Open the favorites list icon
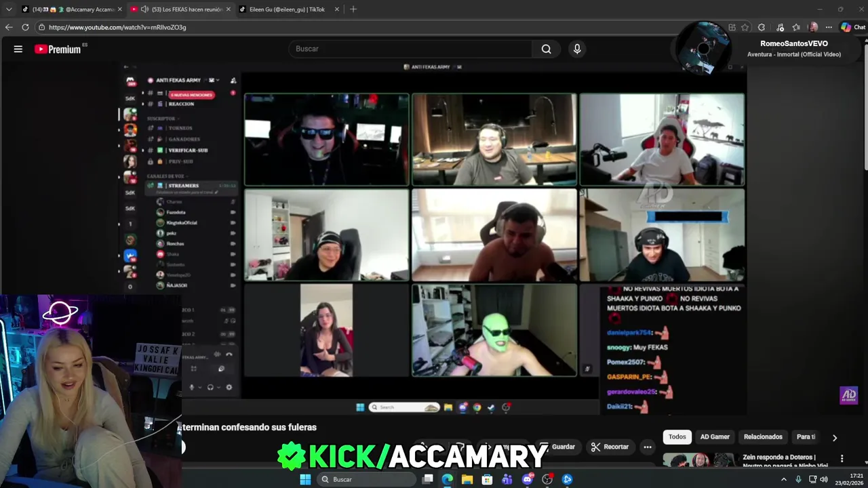The width and height of the screenshot is (868, 488). pyautogui.click(x=796, y=27)
